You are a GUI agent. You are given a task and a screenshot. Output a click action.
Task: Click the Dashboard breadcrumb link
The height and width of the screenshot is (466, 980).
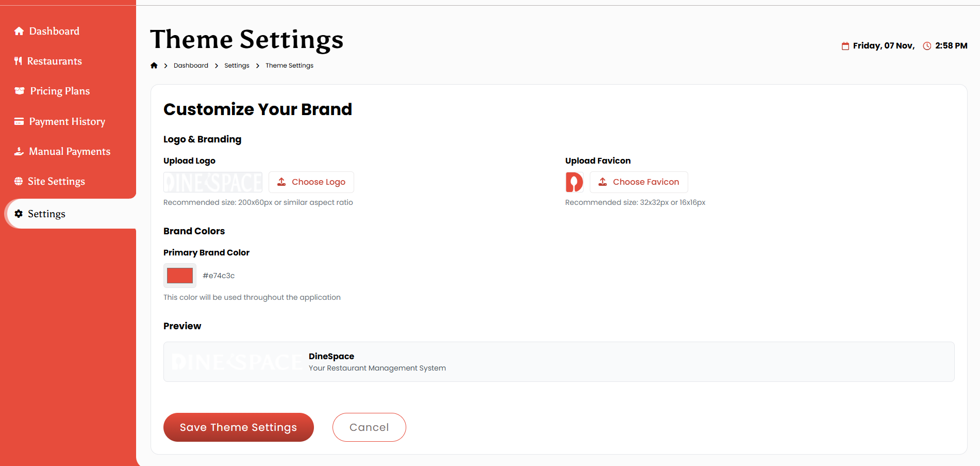pos(191,66)
